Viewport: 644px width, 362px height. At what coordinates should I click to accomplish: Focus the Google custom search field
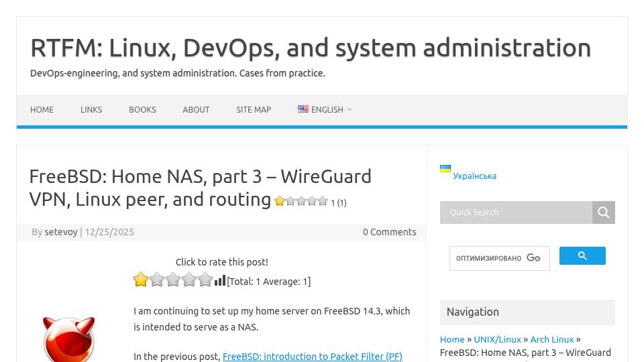pos(499,258)
